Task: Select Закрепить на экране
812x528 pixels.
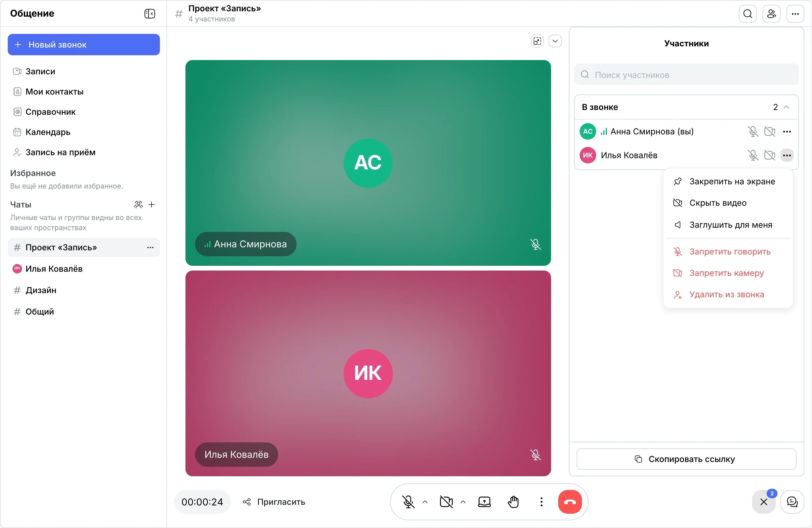Action: click(728, 181)
